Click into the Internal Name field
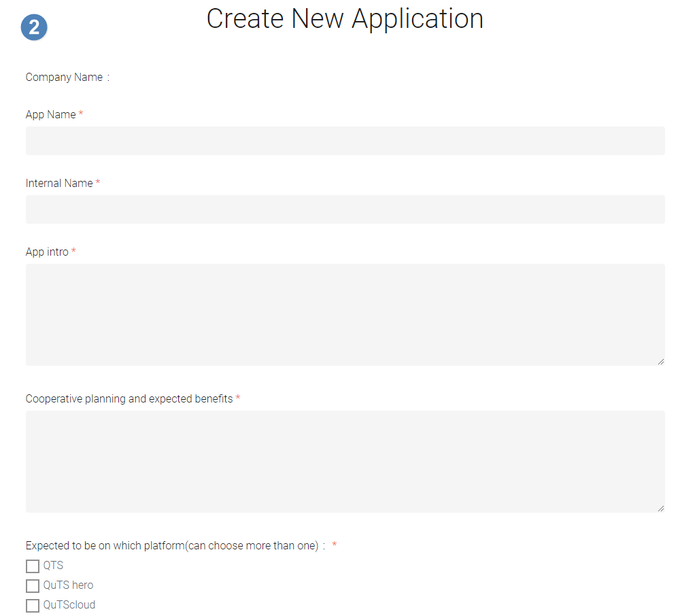680x616 pixels. pyautogui.click(x=345, y=209)
